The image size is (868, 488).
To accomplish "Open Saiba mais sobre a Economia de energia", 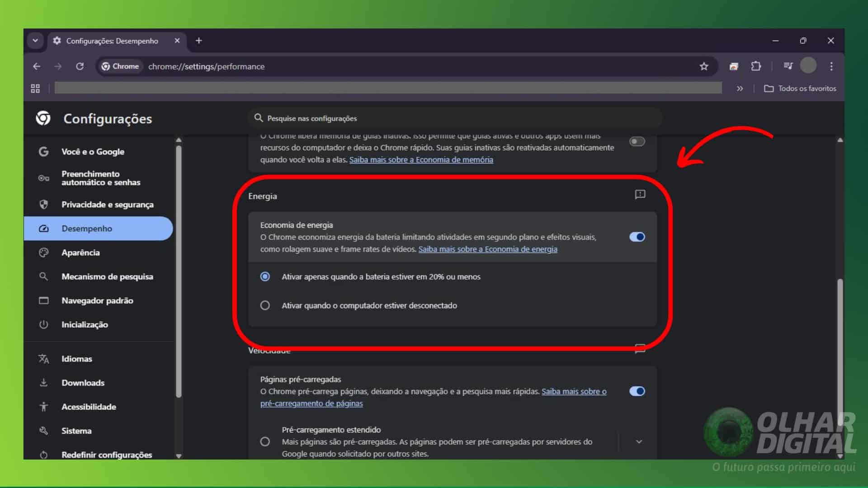I will [x=488, y=249].
